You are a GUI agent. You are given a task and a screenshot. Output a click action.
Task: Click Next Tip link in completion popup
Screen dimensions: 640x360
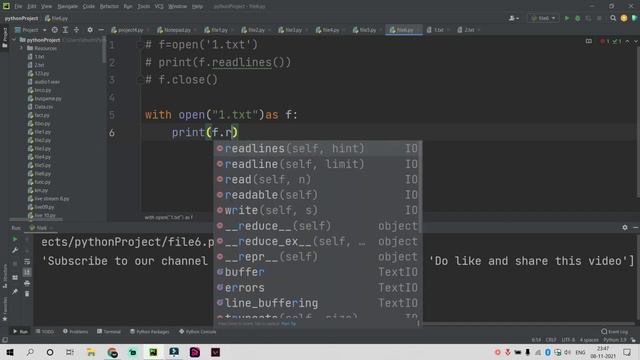point(289,324)
